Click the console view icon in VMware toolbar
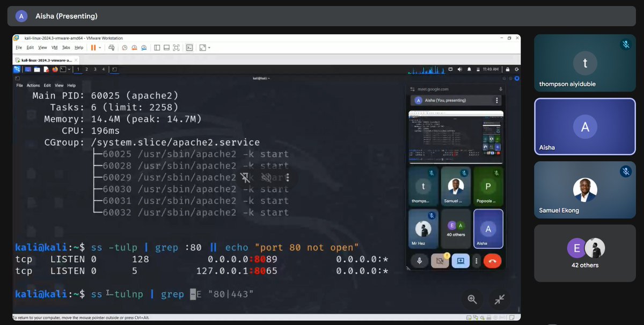This screenshot has height=325, width=644. pos(189,48)
